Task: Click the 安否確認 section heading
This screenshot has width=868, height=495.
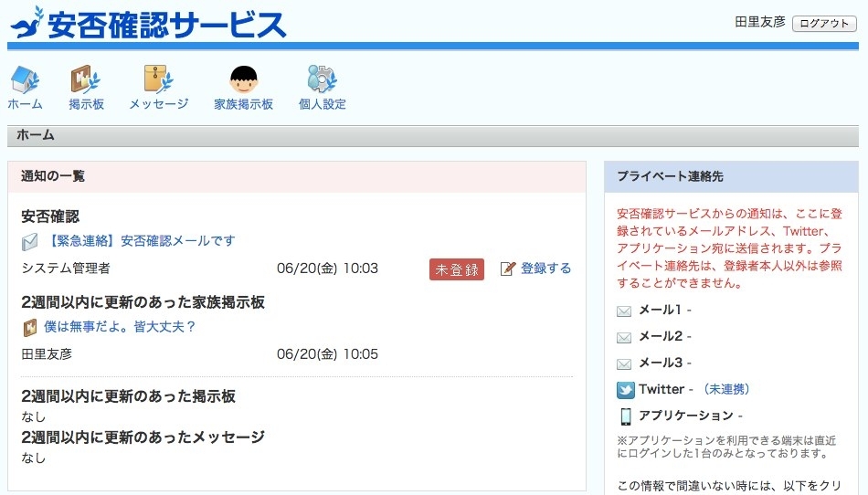Action: [x=50, y=216]
